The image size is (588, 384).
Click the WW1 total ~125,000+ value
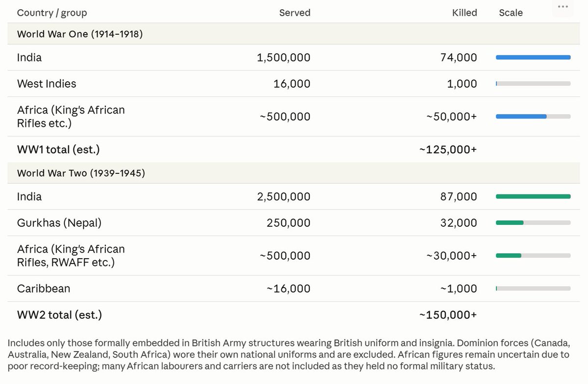448,149
